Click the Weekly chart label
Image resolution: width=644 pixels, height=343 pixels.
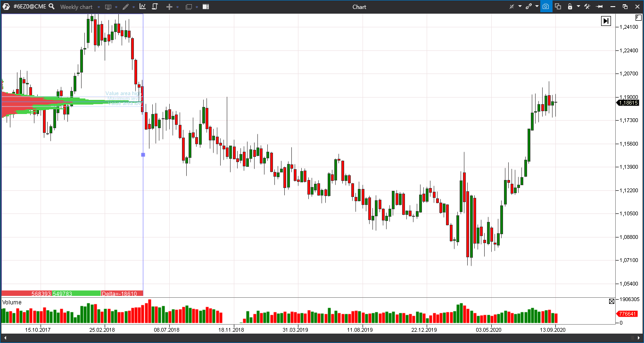[76, 7]
